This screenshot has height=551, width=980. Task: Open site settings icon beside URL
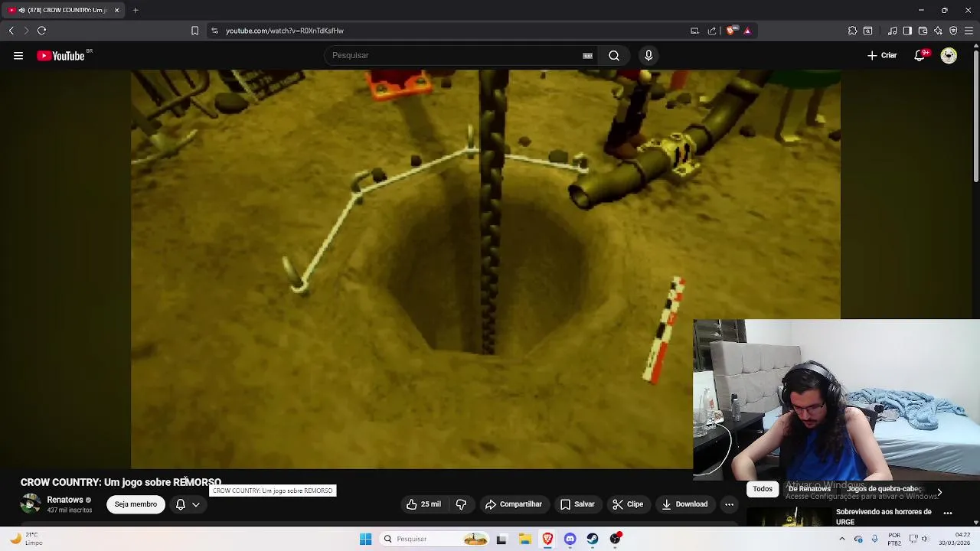214,31
